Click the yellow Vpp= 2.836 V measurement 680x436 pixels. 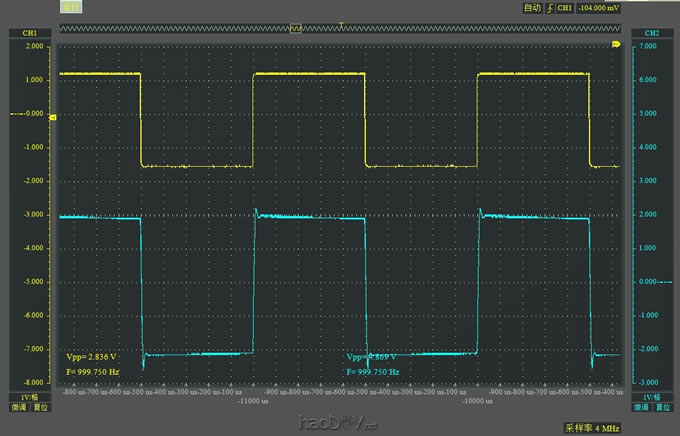coord(92,356)
